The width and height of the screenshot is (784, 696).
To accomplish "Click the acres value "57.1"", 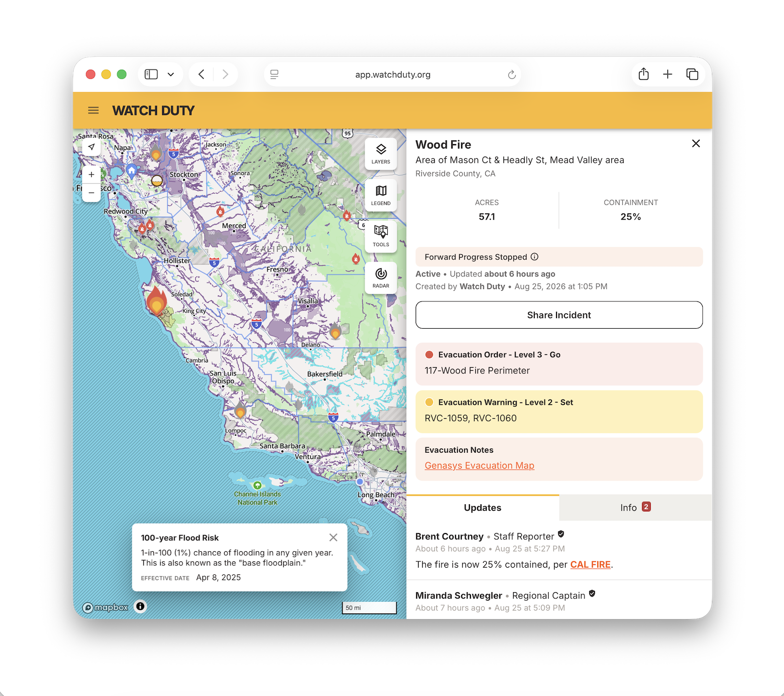I will [487, 217].
